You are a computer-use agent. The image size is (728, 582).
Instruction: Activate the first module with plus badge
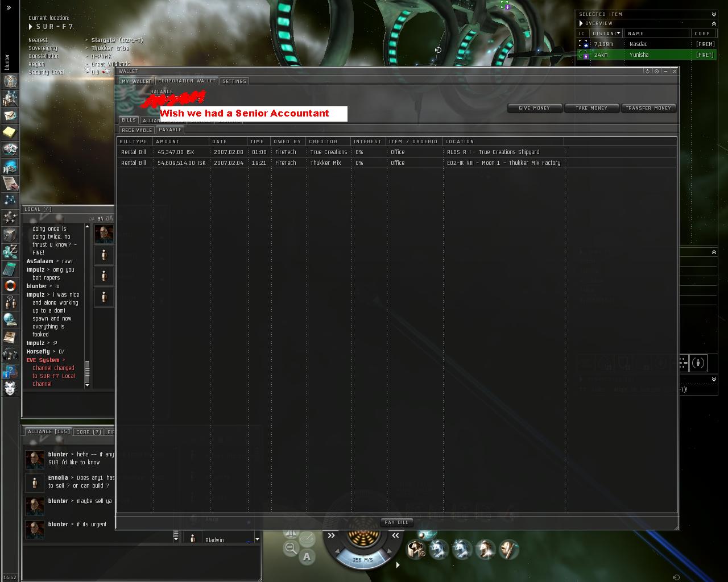coord(416,550)
